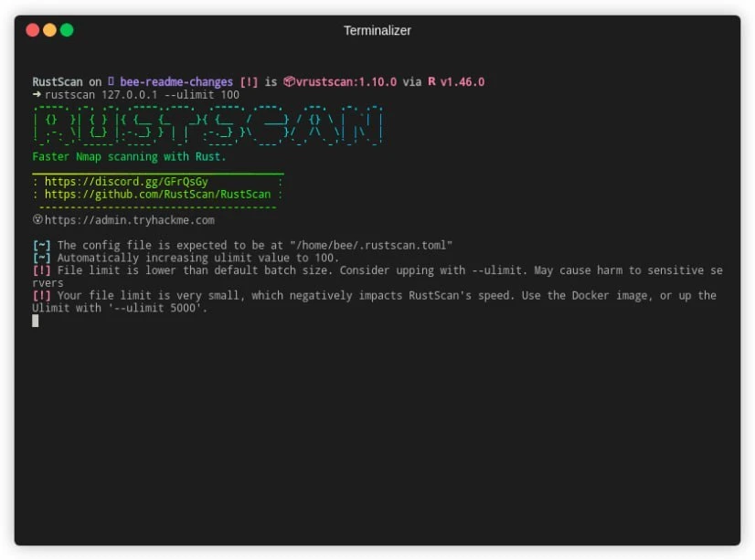Open the github.com/RustScan/RustScan link
Image resolution: width=755 pixels, height=560 pixels.
pos(157,195)
